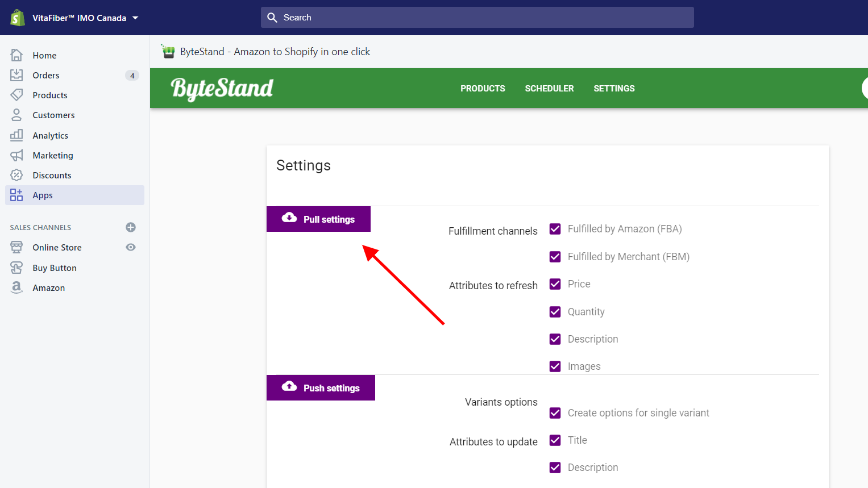The image size is (868, 488).
Task: Click the Marketing megaphone icon
Action: click(x=16, y=155)
